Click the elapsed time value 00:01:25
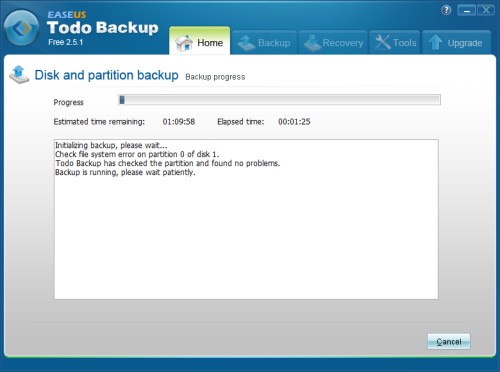The width and height of the screenshot is (500, 372). 294,122
